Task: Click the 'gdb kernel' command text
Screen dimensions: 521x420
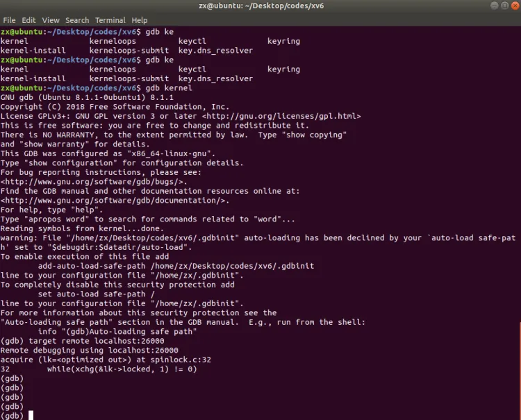Action: pyautogui.click(x=169, y=88)
